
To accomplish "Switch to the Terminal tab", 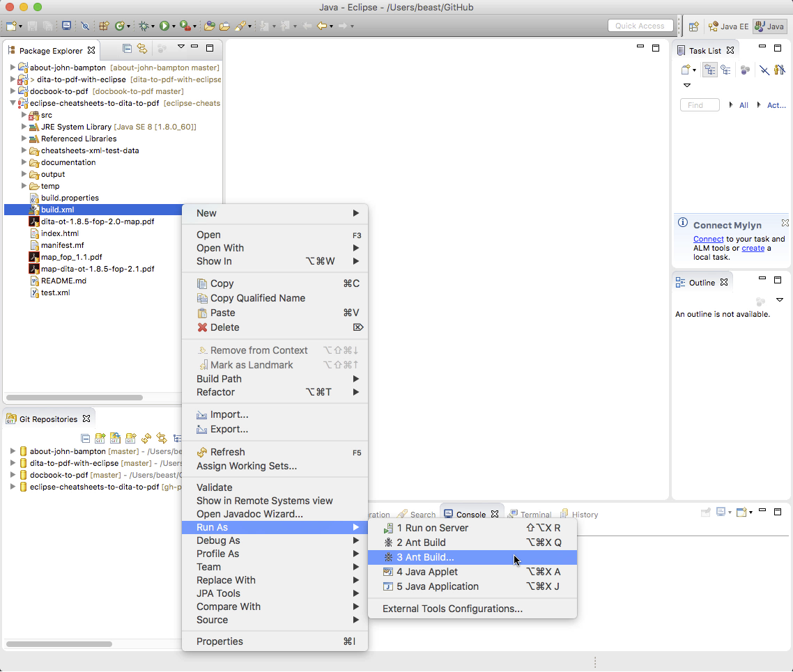I will pos(530,515).
